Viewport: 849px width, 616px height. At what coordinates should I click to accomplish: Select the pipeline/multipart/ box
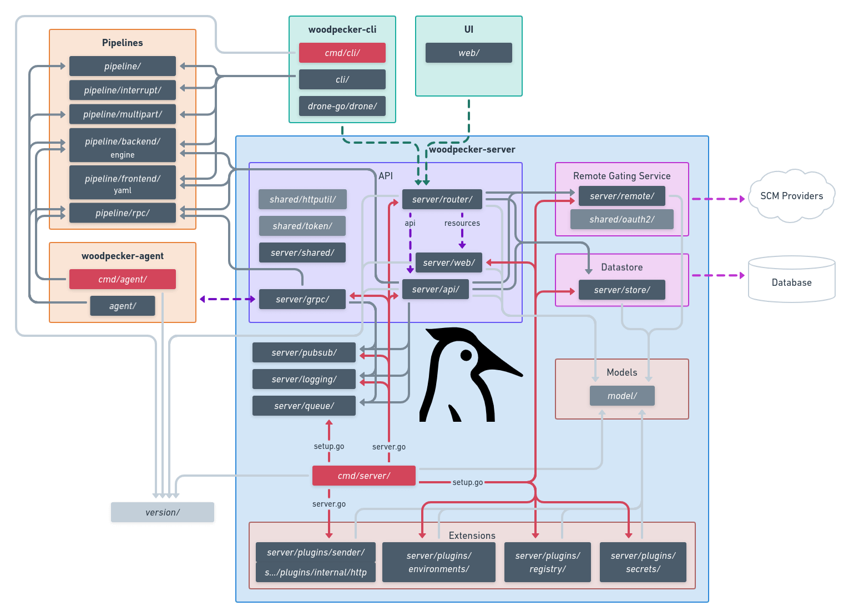point(123,114)
